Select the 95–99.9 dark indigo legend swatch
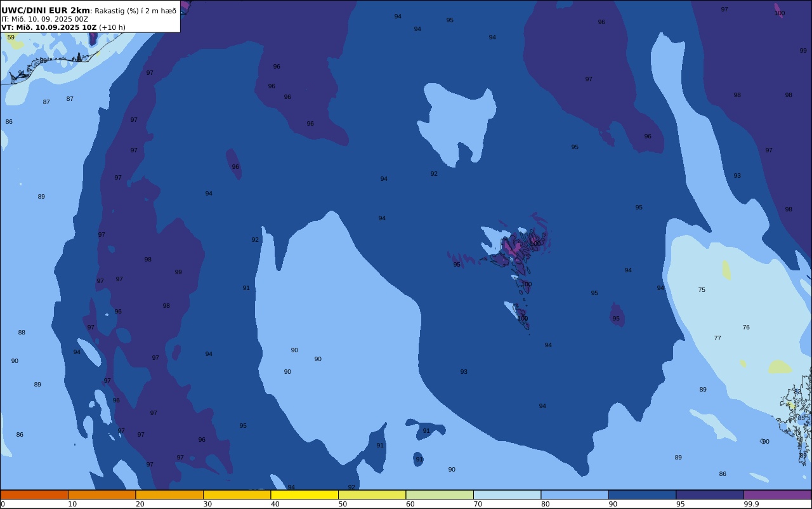Screen dimensions: 812x509 [710, 494]
